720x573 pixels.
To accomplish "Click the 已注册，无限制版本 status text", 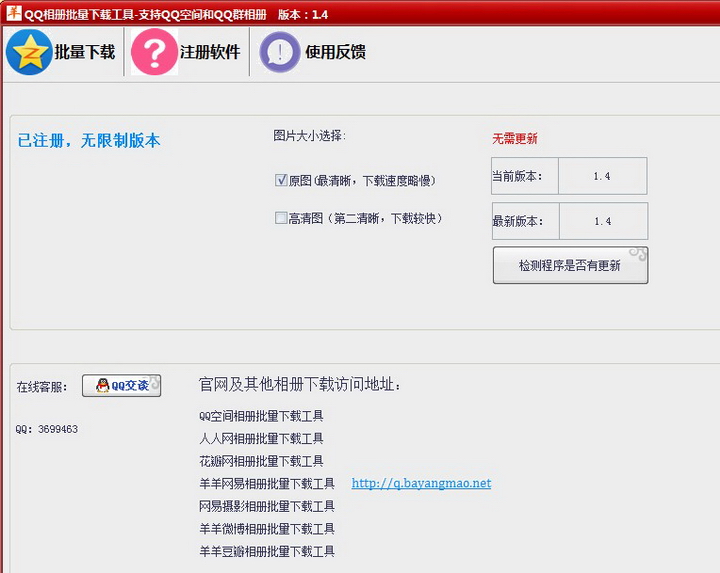I will click(89, 140).
